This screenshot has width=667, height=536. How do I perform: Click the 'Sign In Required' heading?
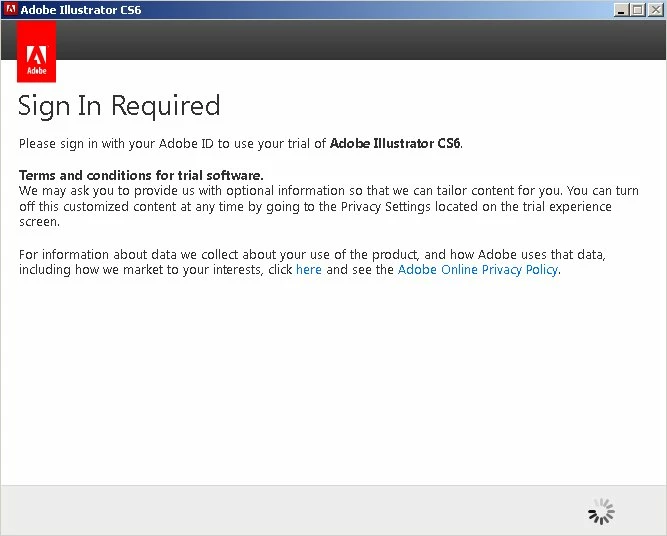click(119, 106)
